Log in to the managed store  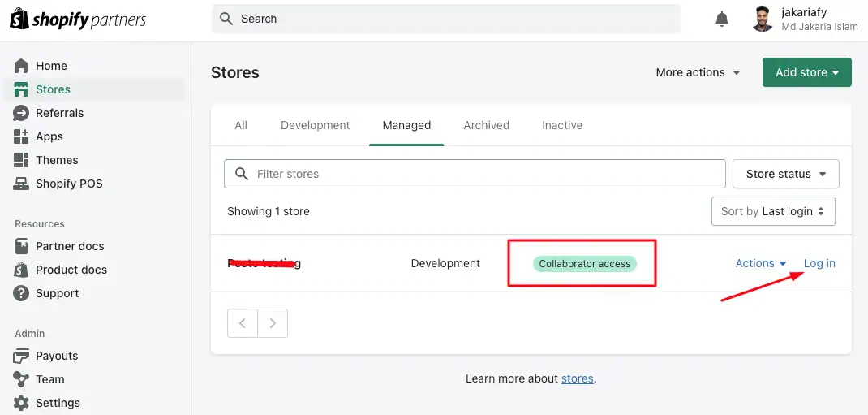pos(819,263)
